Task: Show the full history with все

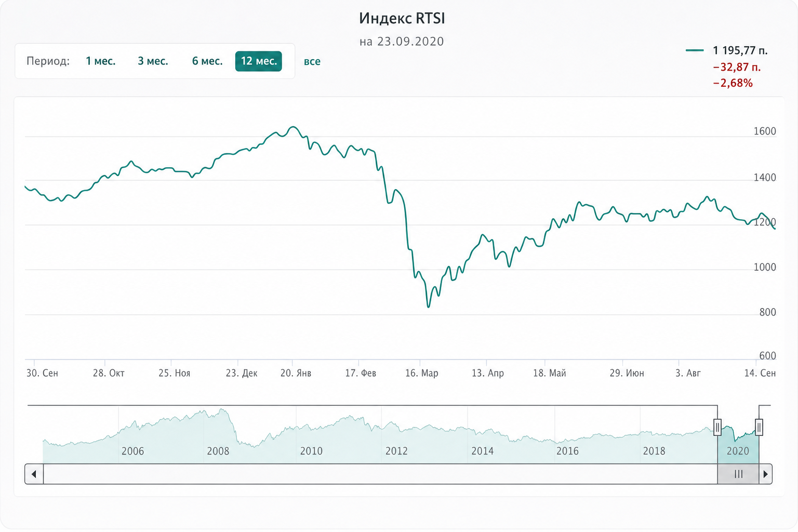Action: (x=312, y=61)
